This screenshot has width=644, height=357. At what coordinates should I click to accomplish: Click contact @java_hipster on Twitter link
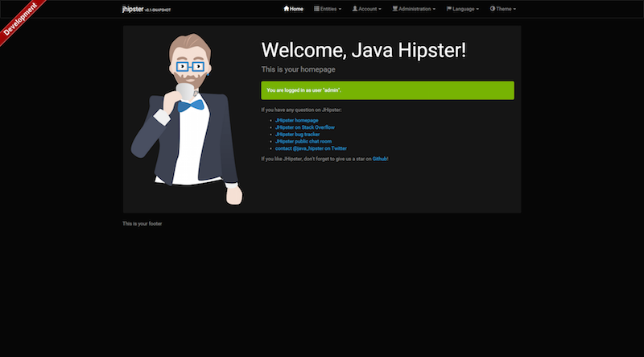tap(311, 149)
